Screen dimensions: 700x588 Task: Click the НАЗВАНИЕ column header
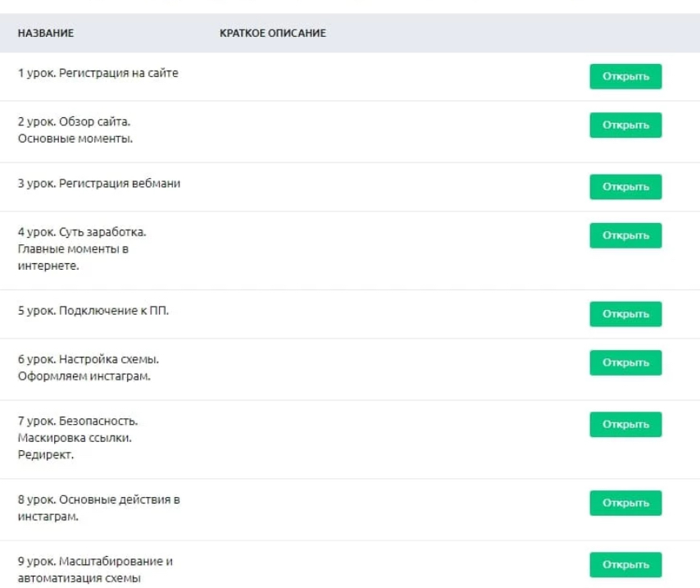[46, 34]
